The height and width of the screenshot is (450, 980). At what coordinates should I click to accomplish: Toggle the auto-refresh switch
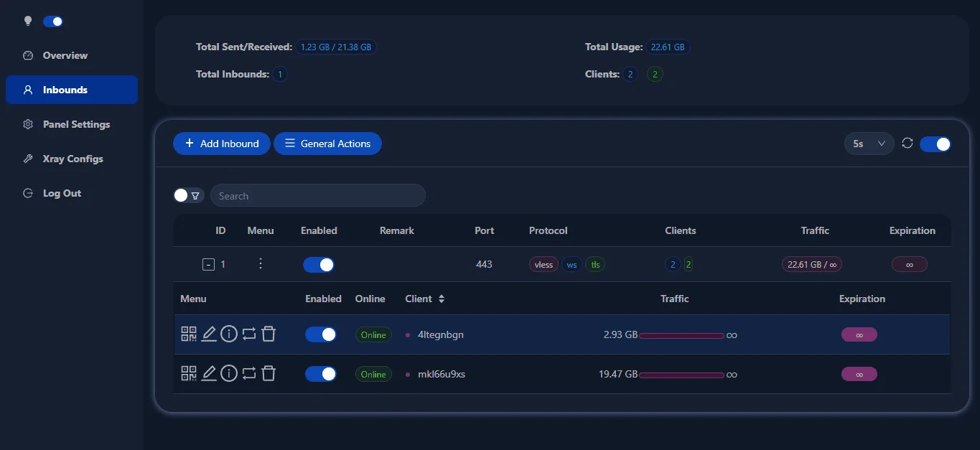(935, 144)
